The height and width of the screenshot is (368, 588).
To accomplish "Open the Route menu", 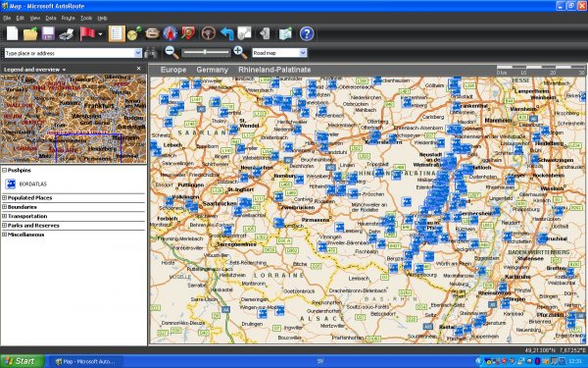I will [68, 18].
